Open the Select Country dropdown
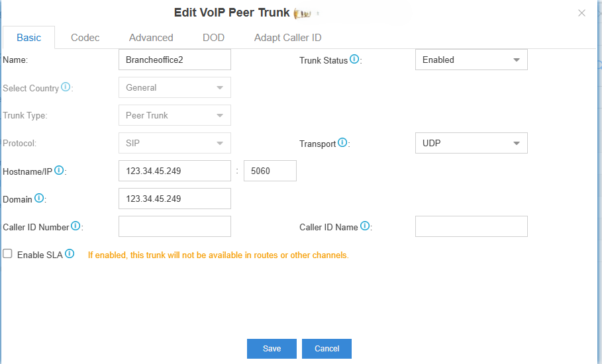 [174, 87]
